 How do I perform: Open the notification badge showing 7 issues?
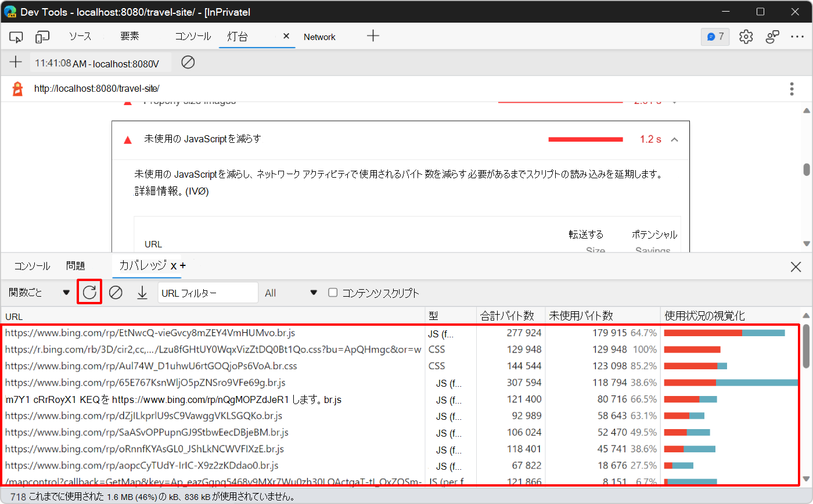click(715, 36)
